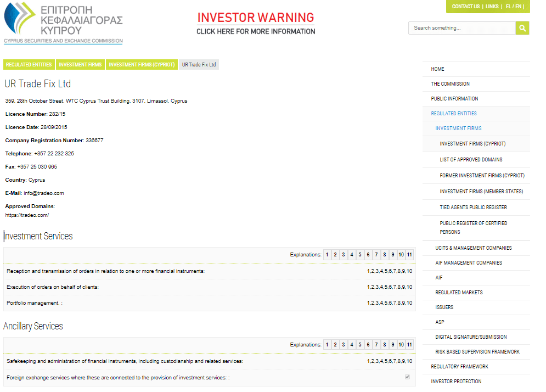Toggle the Foreign exchange services checkbox
Screen dimensions: 546x392
[407, 377]
